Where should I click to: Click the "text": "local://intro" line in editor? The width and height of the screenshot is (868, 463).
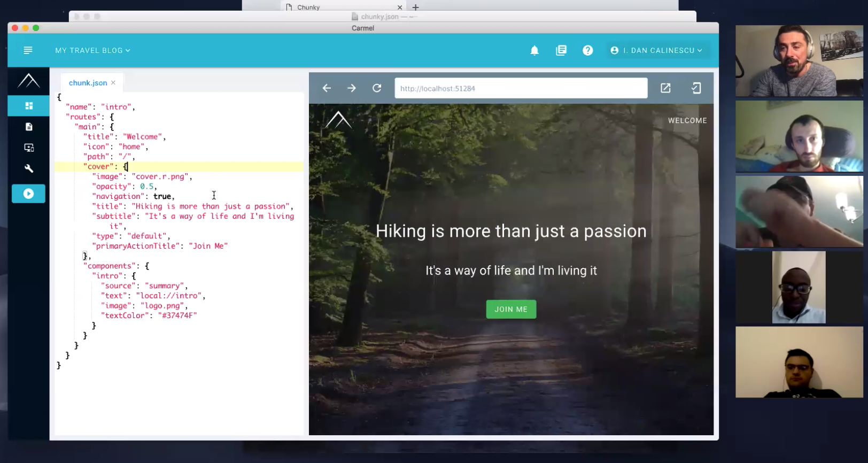(153, 296)
